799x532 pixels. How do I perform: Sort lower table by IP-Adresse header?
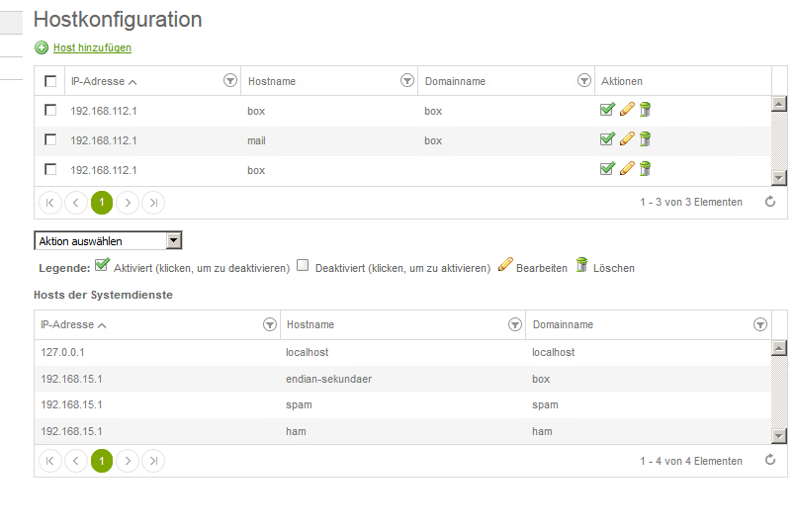[67, 324]
